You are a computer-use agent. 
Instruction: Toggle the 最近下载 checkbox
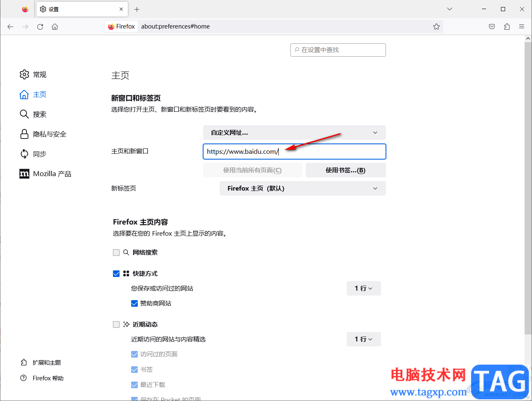click(x=134, y=385)
